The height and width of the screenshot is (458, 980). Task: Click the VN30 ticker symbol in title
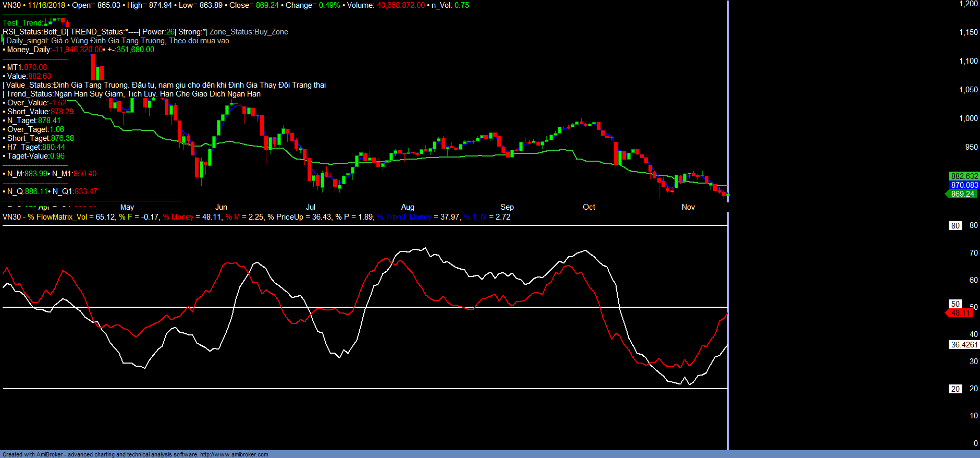[x=11, y=5]
